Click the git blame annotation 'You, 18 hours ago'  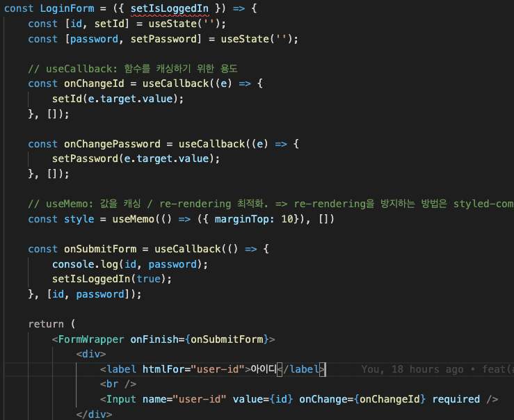[x=412, y=369]
